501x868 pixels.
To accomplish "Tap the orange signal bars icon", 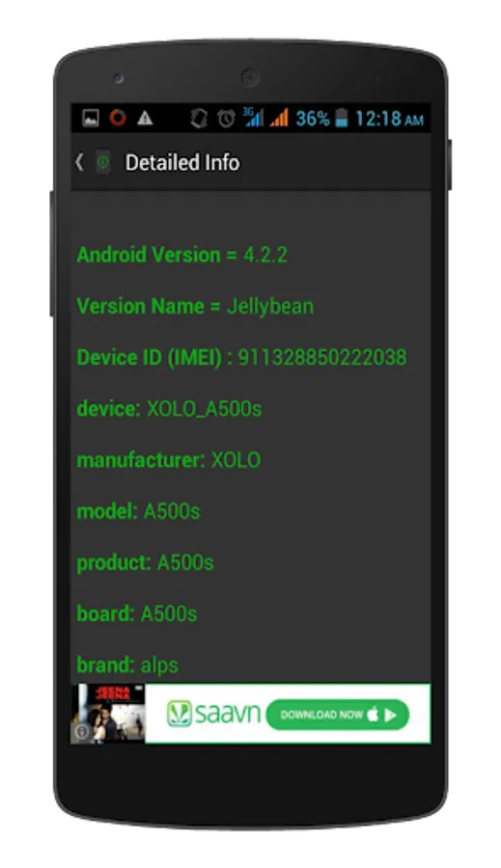I will pos(279,118).
